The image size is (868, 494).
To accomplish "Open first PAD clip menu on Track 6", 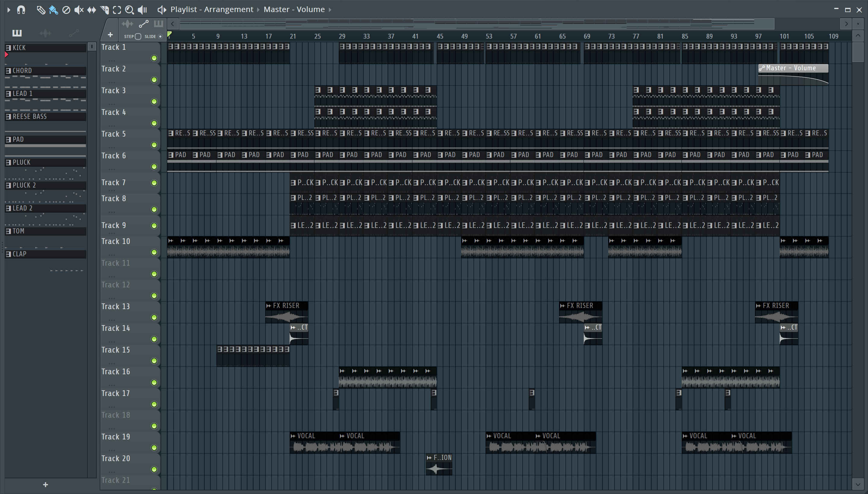I will click(x=171, y=155).
